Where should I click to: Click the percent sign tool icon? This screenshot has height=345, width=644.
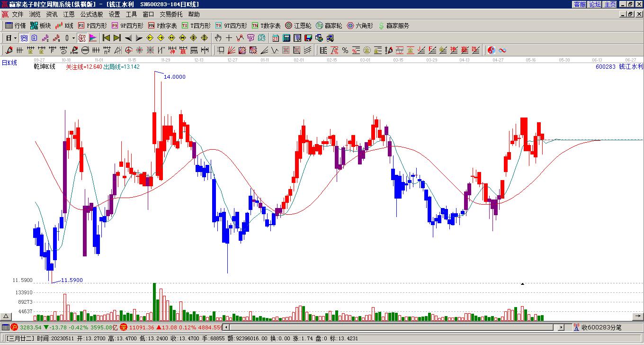(x=345, y=50)
